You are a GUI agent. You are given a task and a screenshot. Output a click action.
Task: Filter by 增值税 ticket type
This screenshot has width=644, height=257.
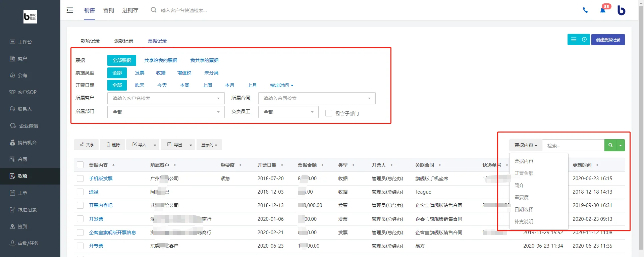pyautogui.click(x=184, y=73)
